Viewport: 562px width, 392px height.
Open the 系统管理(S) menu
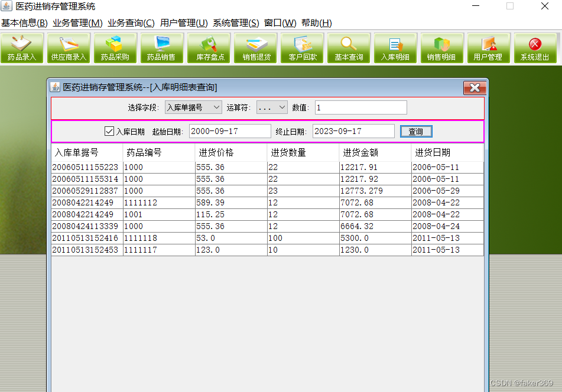[236, 23]
